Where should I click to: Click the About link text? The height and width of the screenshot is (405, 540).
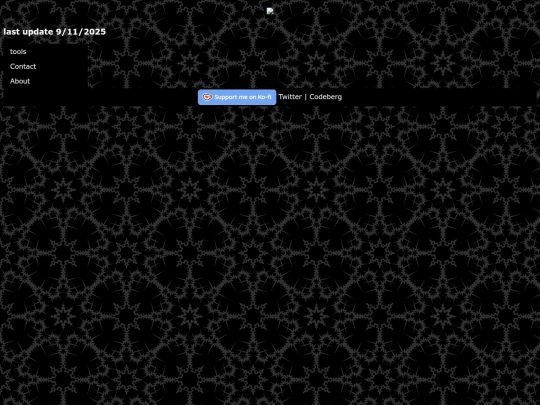pyautogui.click(x=20, y=81)
